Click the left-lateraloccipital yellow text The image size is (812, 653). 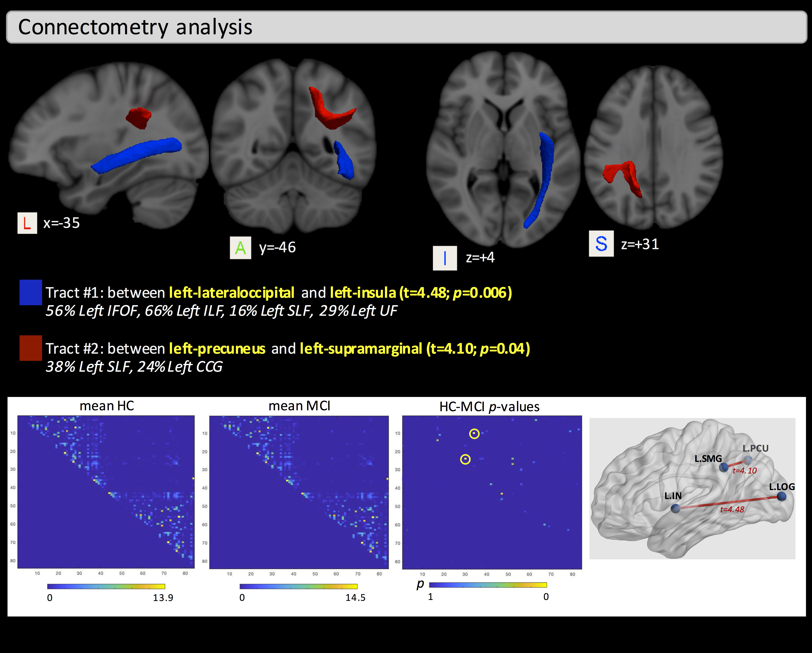click(232, 293)
